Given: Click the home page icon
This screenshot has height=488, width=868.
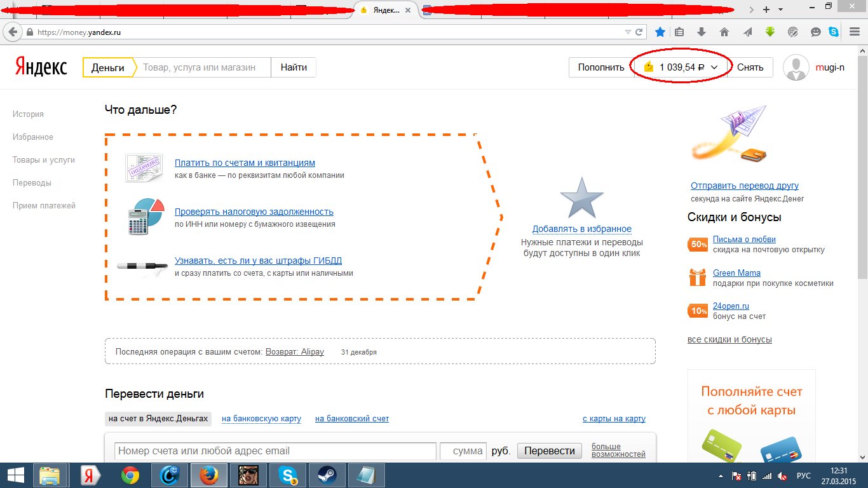Looking at the screenshot, I should (724, 32).
